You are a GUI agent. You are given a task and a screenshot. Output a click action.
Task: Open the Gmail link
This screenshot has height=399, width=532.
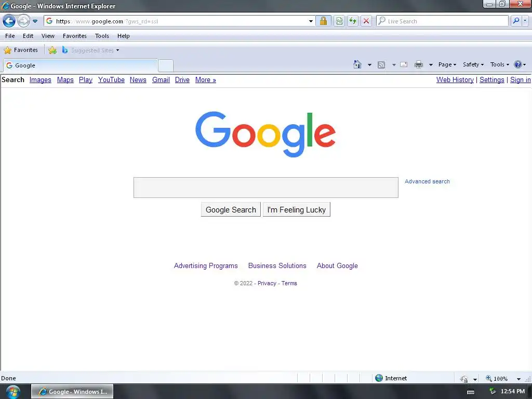[x=161, y=79]
